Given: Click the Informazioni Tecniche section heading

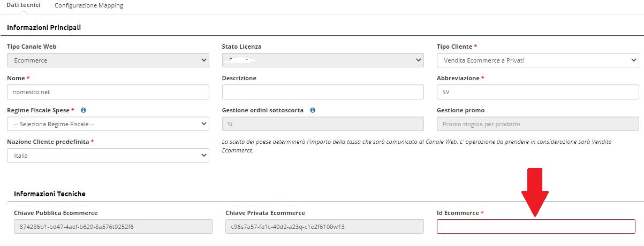Looking at the screenshot, I should pos(50,194).
